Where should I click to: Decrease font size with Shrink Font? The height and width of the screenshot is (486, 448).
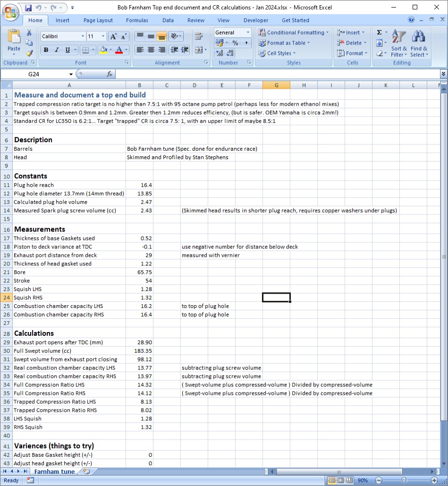click(124, 36)
